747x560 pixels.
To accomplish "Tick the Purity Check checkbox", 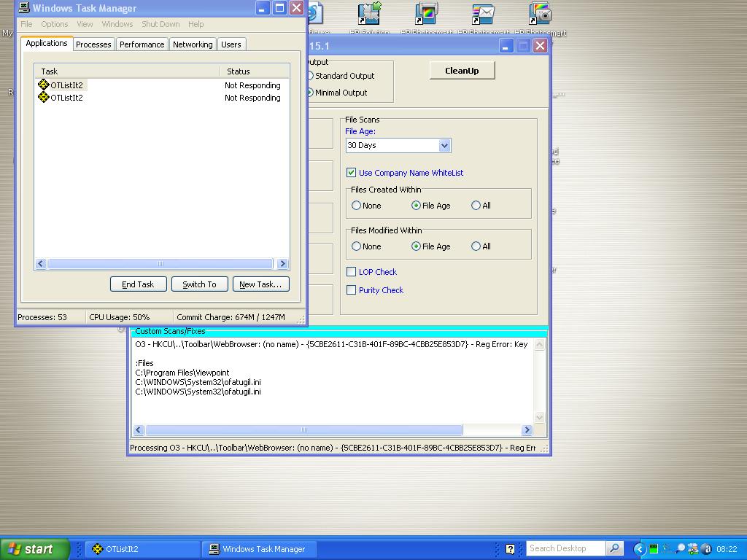I will pos(351,290).
